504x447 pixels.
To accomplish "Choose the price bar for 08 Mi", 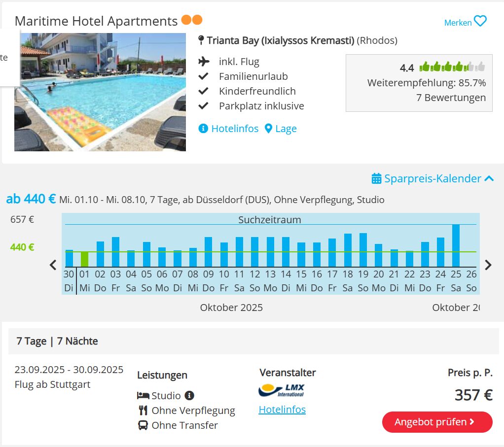I will point(193,257).
